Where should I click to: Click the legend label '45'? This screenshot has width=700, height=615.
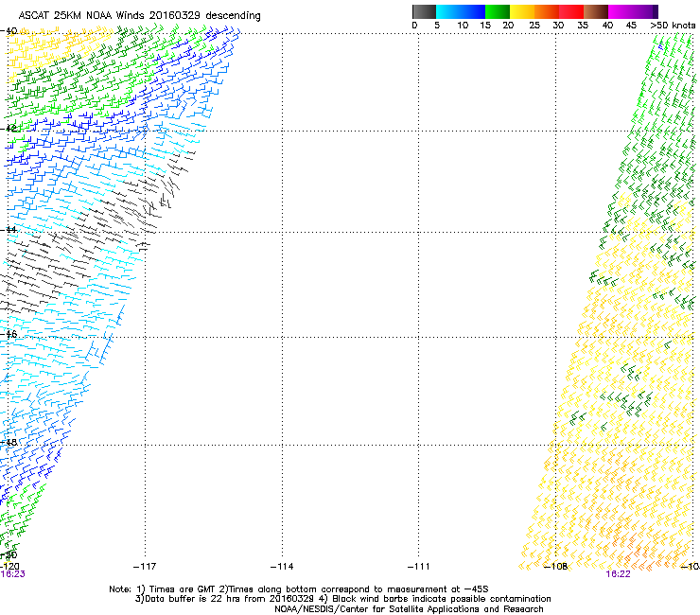[631, 26]
